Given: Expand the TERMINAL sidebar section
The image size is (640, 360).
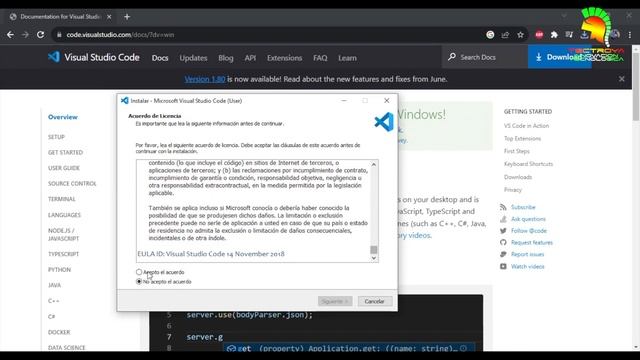Looking at the screenshot, I should pyautogui.click(x=62, y=199).
